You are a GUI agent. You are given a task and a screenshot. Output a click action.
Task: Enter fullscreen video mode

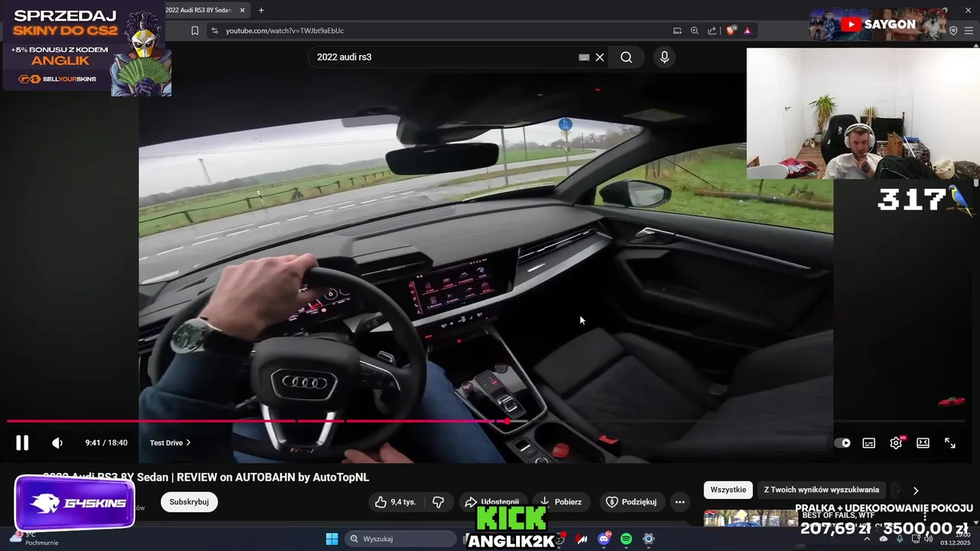950,442
